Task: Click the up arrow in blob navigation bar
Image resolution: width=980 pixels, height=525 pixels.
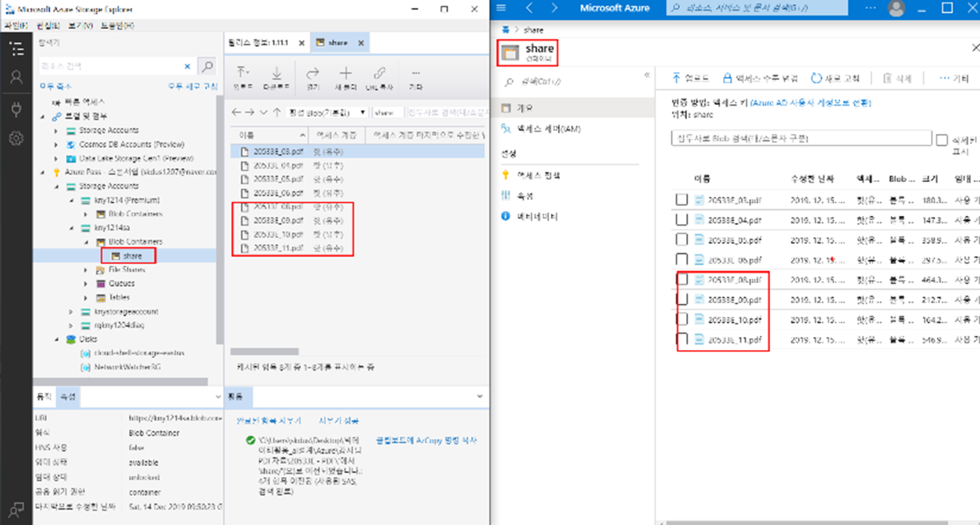Action: point(277,112)
